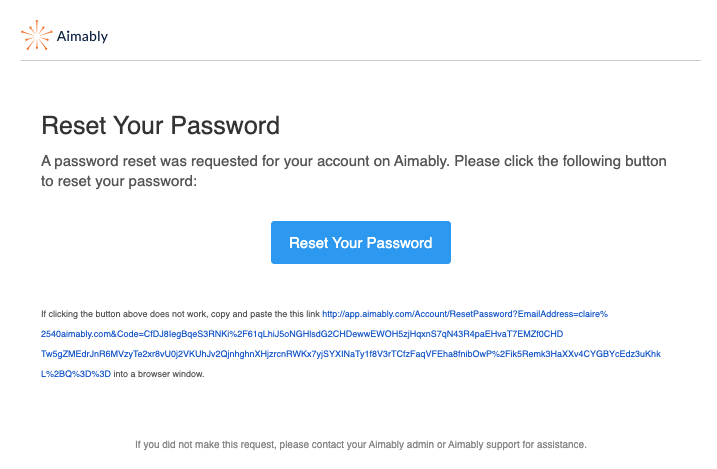Click footer text 'If you did not make this request'
The width and height of the screenshot is (717, 469).
[205, 444]
